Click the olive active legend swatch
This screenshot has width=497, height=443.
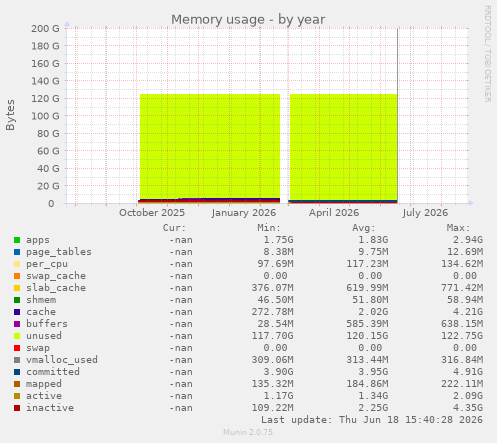(x=17, y=396)
